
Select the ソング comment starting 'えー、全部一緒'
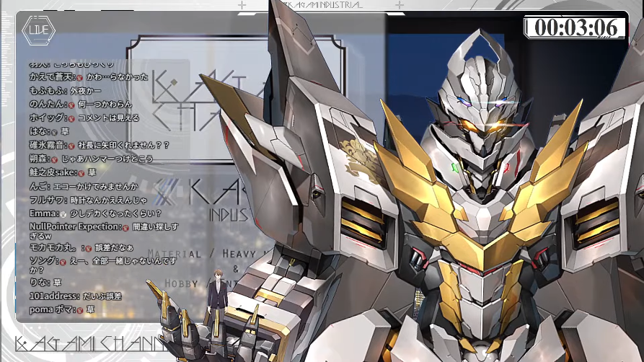tap(102, 265)
